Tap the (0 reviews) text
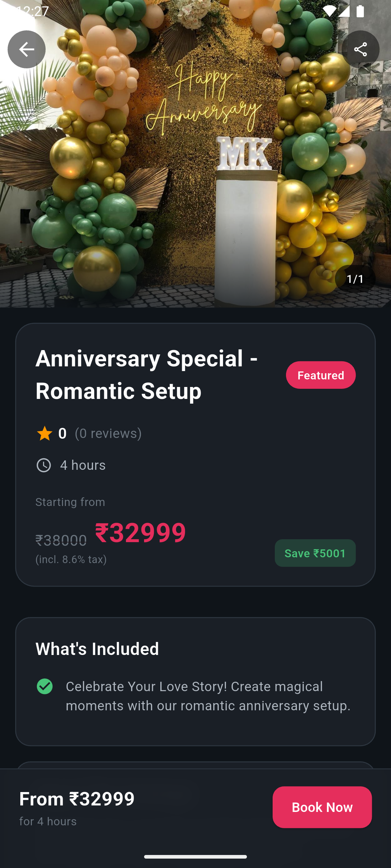This screenshot has height=868, width=391. [x=108, y=433]
